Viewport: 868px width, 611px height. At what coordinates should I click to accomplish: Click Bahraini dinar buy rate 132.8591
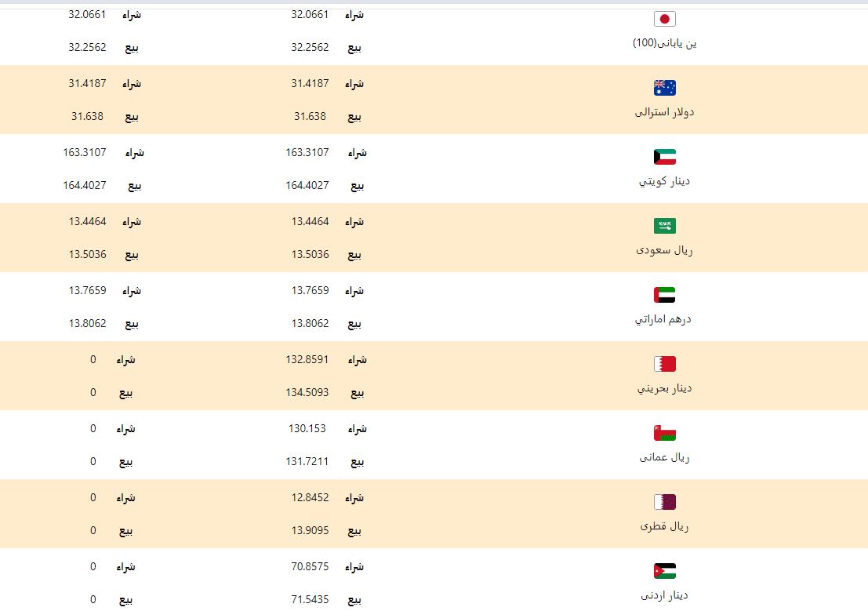(x=307, y=359)
